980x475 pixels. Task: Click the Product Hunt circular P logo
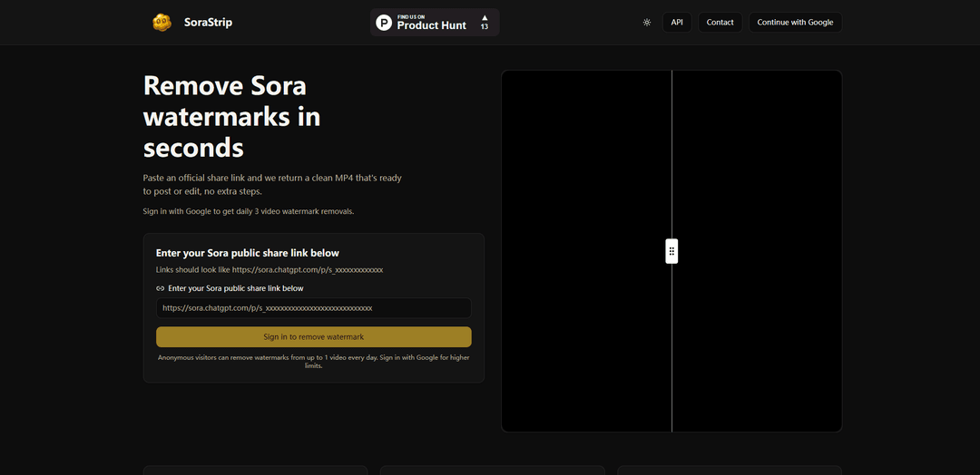[384, 23]
